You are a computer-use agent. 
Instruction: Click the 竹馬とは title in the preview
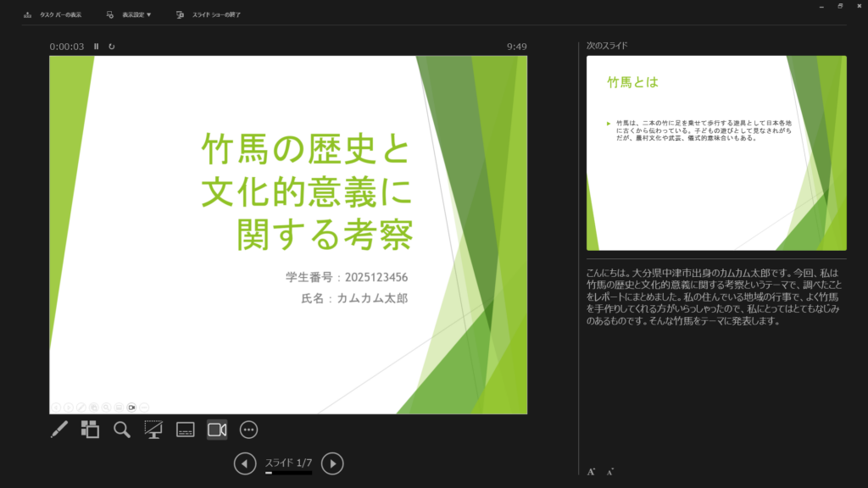[632, 82]
